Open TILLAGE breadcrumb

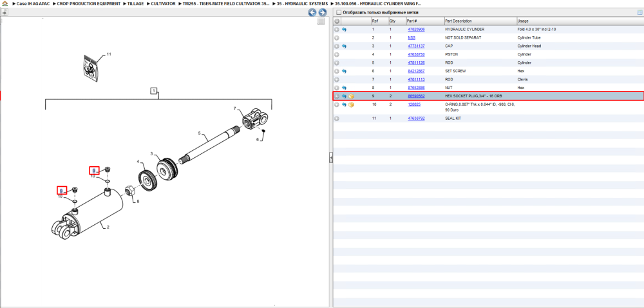point(135,3)
